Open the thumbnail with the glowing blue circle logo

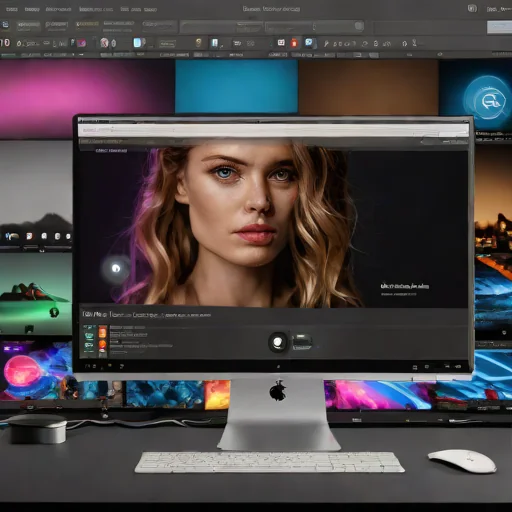coord(475,95)
